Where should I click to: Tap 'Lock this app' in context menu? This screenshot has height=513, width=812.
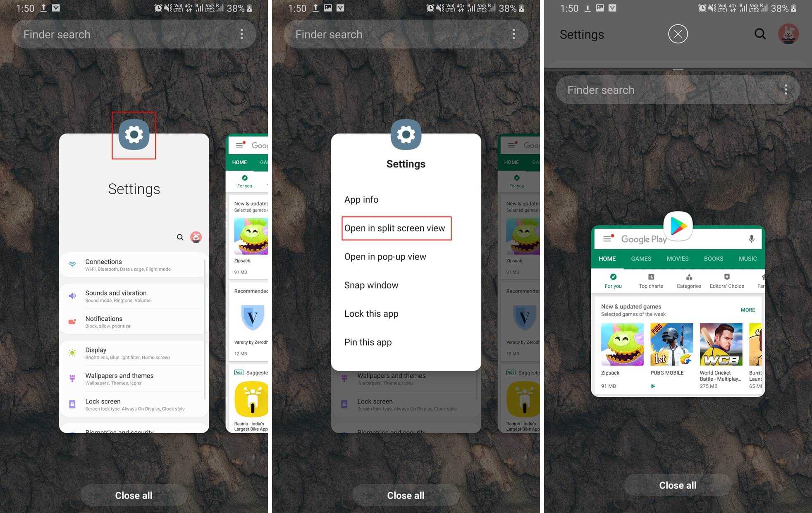pos(370,313)
